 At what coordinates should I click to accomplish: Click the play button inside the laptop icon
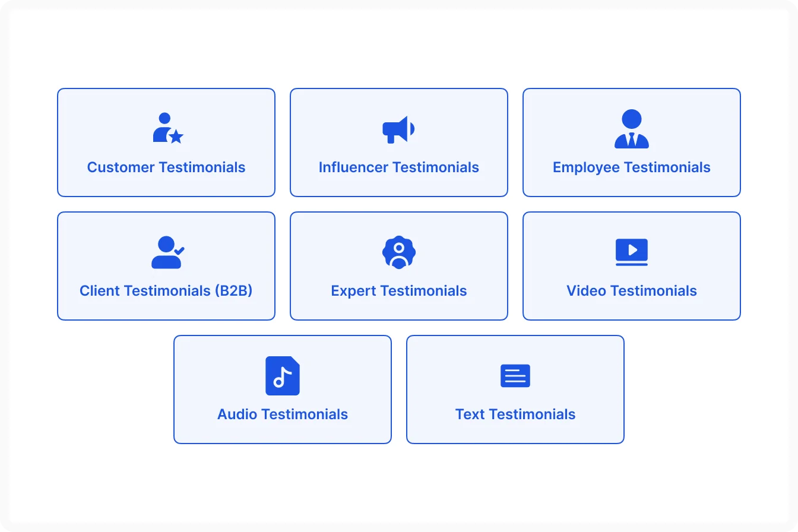(632, 251)
